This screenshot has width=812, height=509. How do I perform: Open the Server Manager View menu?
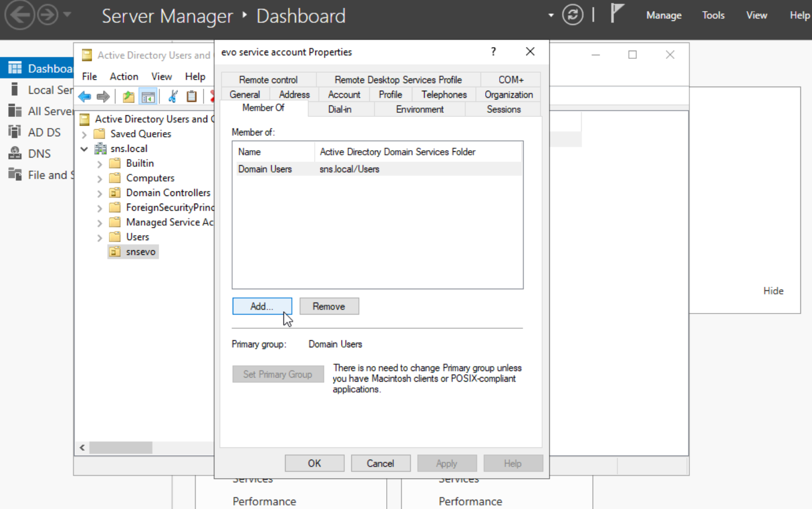[757, 15]
